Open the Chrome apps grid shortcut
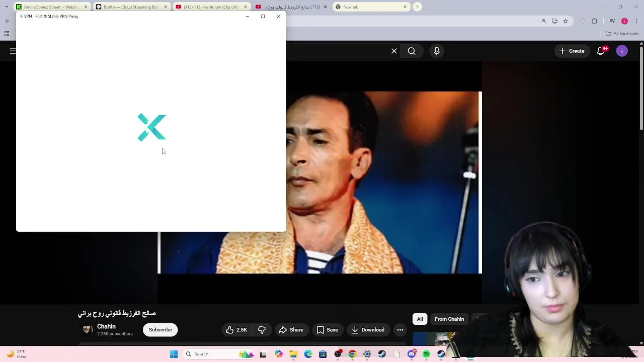This screenshot has width=644, height=362. point(7,34)
